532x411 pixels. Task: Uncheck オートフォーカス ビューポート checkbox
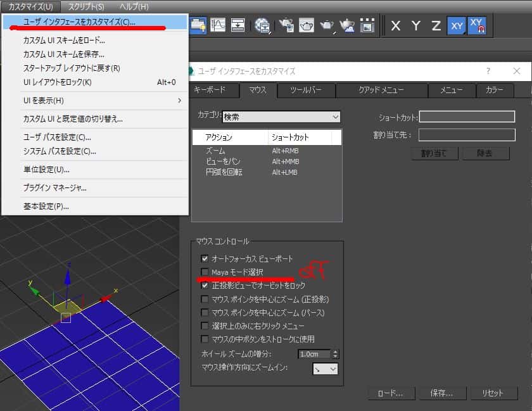(205, 258)
